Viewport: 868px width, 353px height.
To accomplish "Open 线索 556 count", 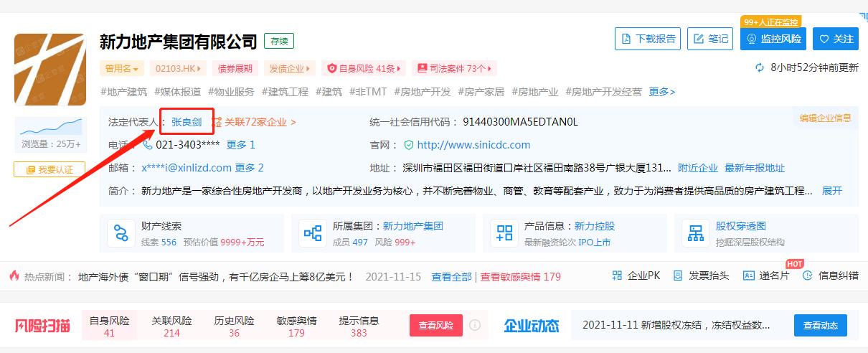I will (159, 243).
